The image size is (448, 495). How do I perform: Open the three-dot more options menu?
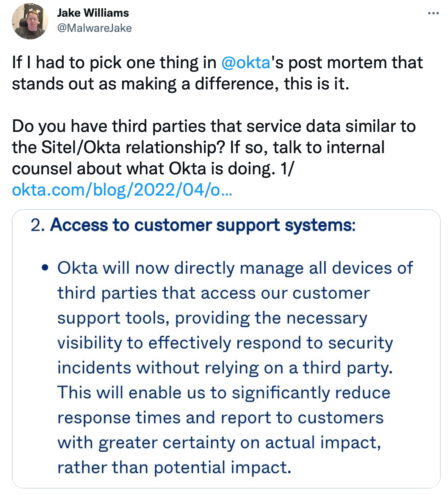pyautogui.click(x=433, y=13)
